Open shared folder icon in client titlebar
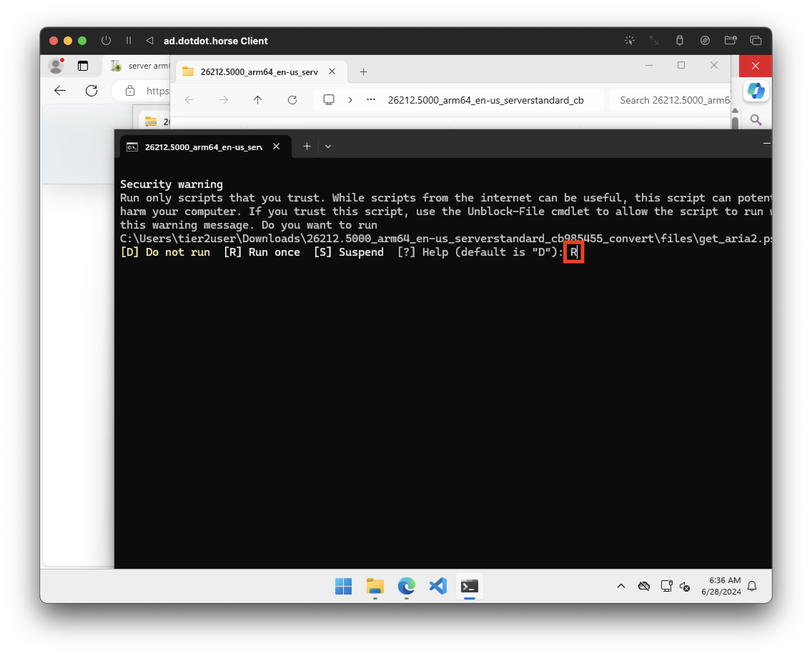 [731, 40]
